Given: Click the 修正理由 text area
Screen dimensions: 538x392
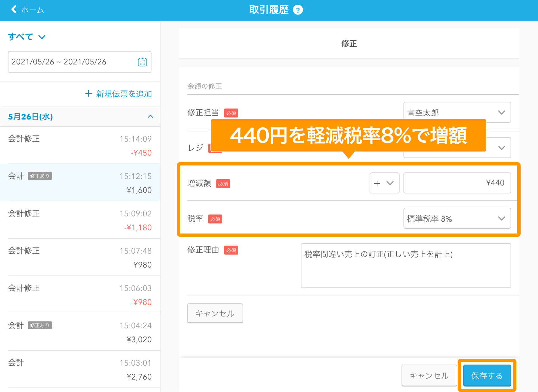Looking at the screenshot, I should [x=406, y=265].
